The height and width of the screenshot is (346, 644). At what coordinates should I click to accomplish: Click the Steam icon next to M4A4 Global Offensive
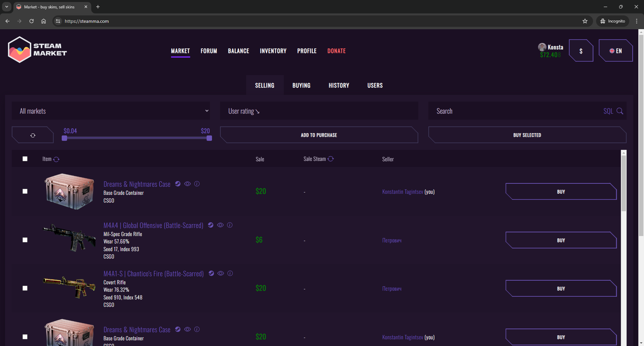click(x=211, y=225)
